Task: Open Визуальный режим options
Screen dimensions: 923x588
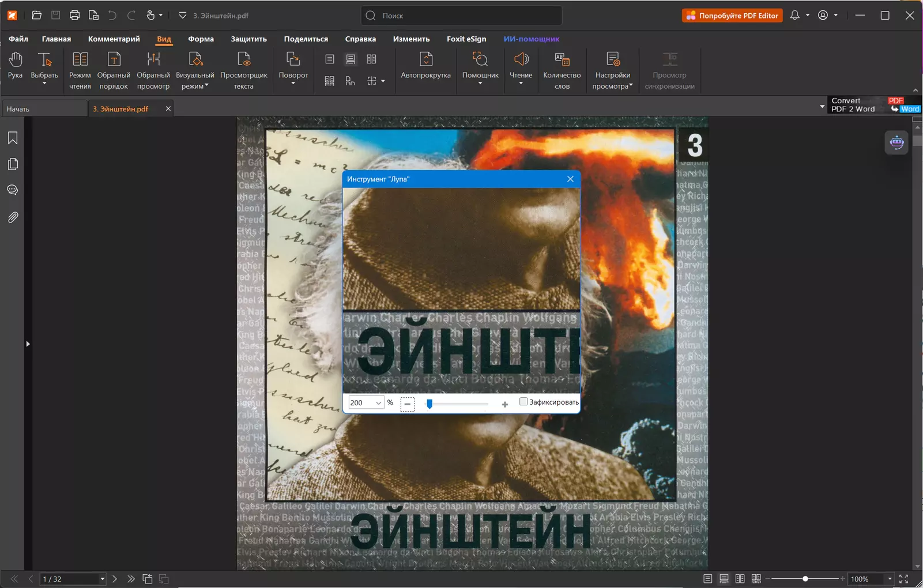Action: click(x=195, y=70)
